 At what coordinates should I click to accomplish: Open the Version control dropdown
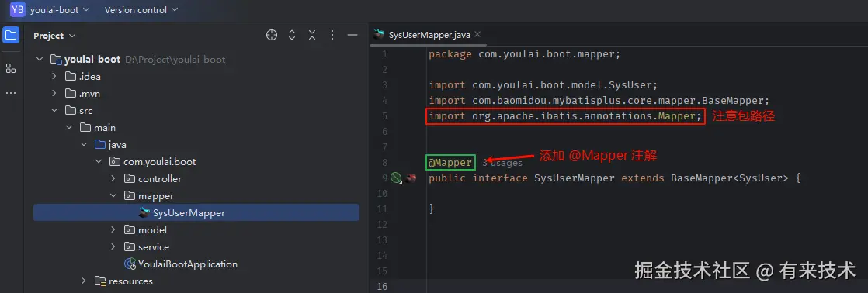point(141,10)
